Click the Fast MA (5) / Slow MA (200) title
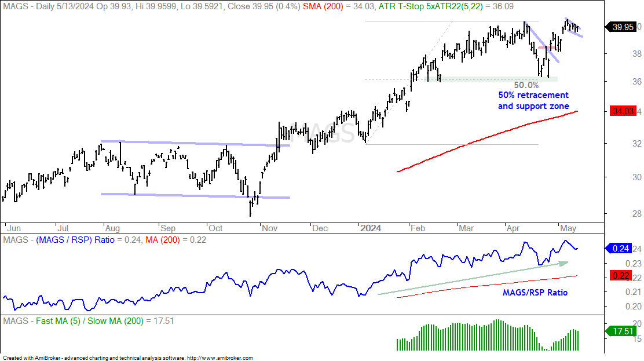 (x=90, y=320)
